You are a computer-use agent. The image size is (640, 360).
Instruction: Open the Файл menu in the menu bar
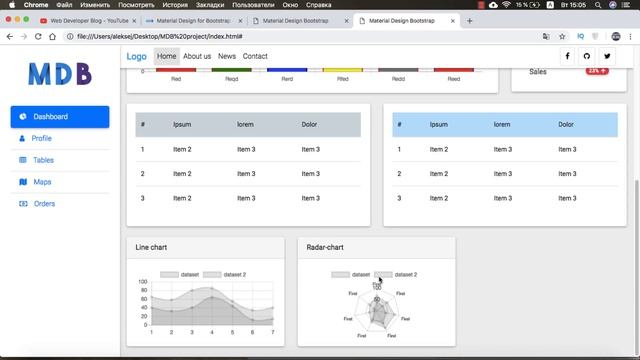[64, 5]
